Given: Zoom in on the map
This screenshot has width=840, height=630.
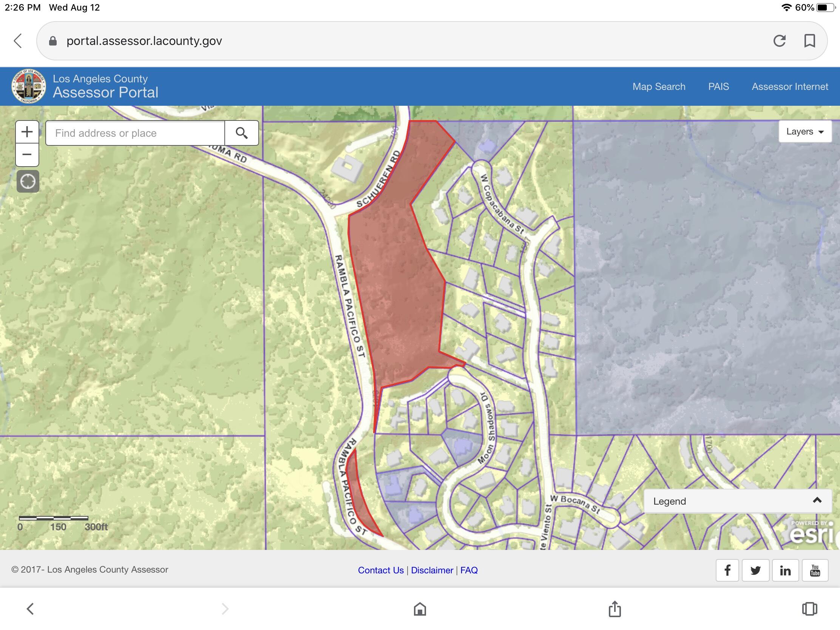Looking at the screenshot, I should click(x=27, y=132).
